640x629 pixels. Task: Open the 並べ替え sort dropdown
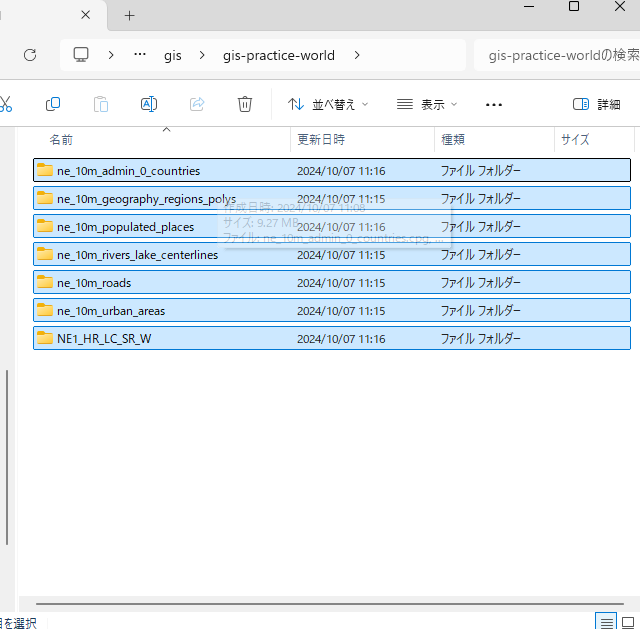[328, 104]
